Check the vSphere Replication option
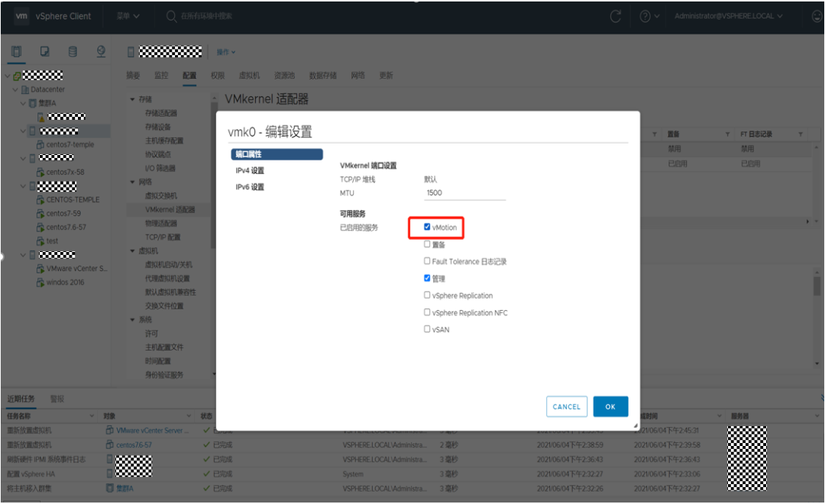 click(x=427, y=295)
